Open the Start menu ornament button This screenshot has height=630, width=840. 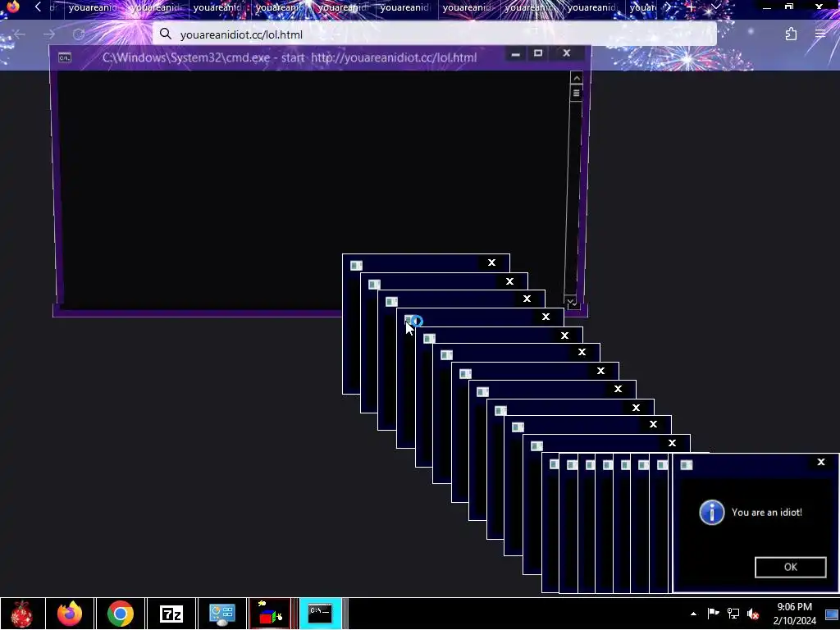coord(21,614)
